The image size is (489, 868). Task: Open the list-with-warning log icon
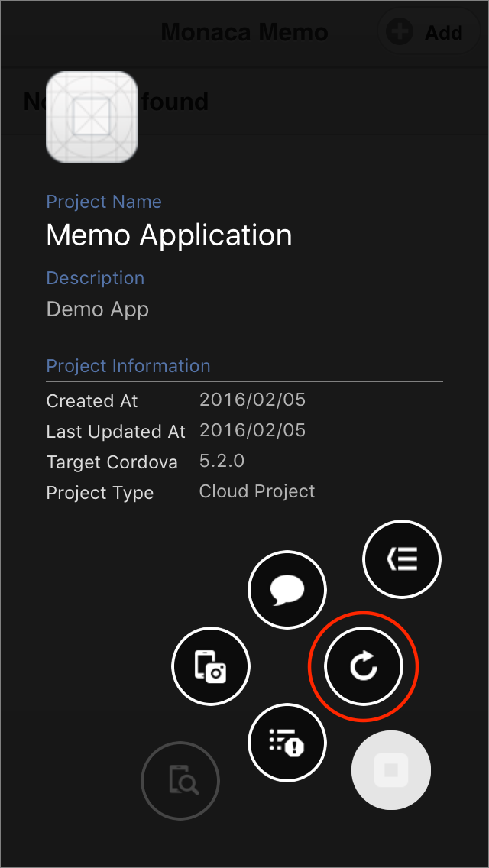click(287, 742)
